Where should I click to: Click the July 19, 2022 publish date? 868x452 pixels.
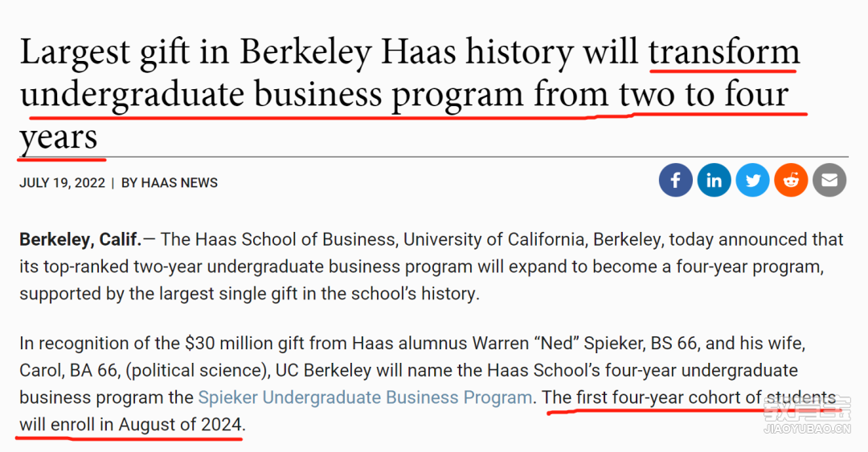click(x=62, y=183)
